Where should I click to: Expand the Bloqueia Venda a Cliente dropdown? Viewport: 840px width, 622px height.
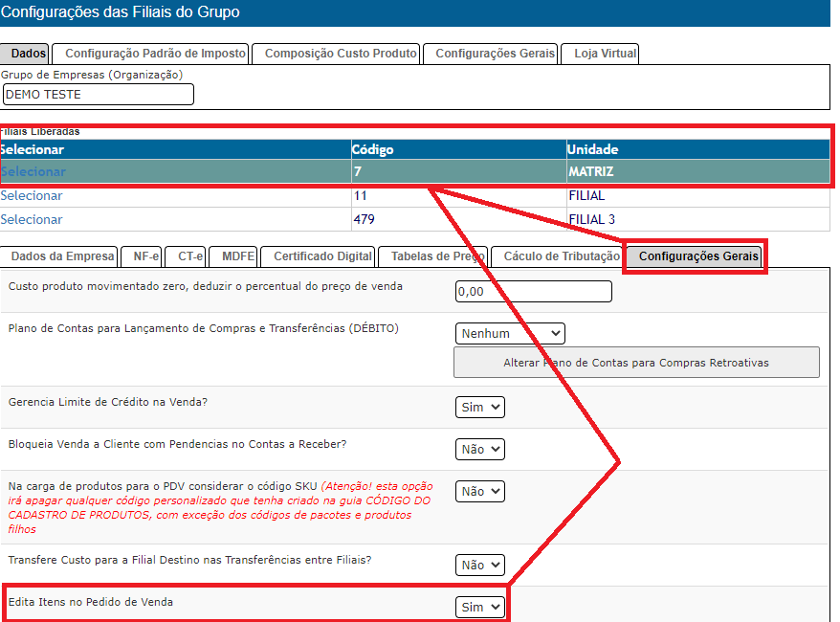(479, 450)
